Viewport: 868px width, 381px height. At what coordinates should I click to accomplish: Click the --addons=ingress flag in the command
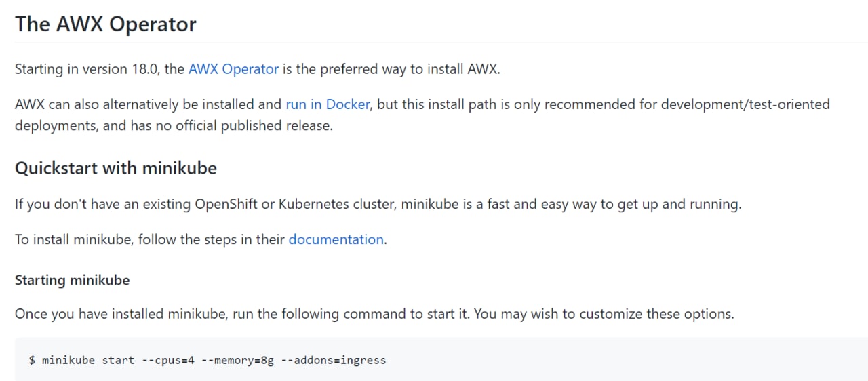pyautogui.click(x=333, y=360)
